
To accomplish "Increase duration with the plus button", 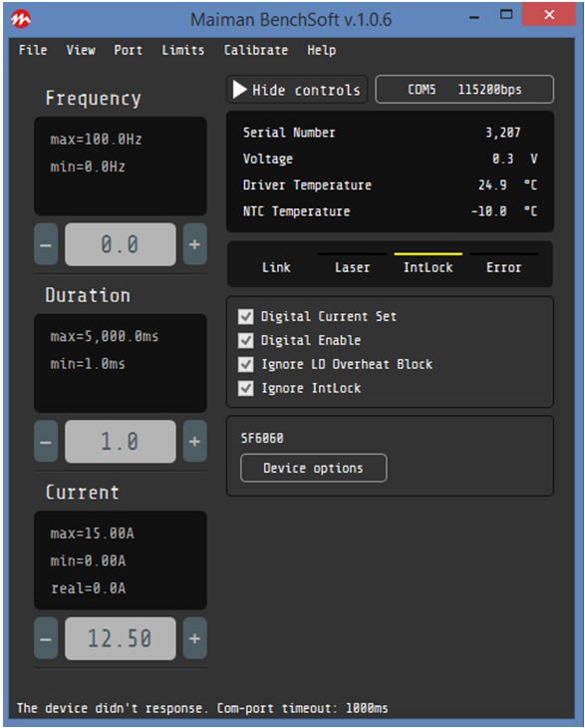I will 195,441.
